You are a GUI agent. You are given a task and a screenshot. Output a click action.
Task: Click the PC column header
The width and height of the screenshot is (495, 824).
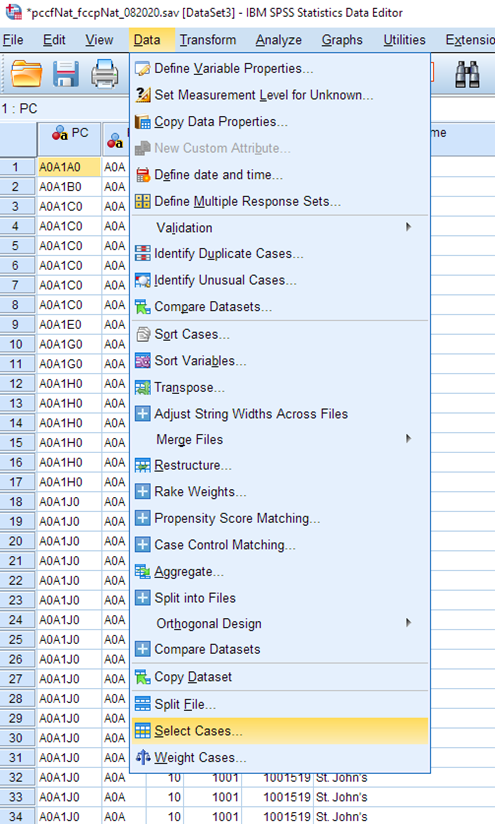tap(69, 139)
